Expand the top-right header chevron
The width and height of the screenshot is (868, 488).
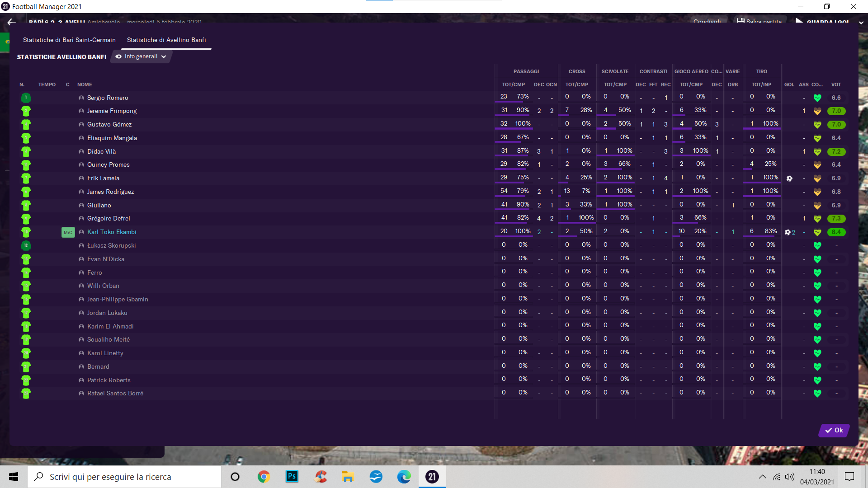point(861,22)
